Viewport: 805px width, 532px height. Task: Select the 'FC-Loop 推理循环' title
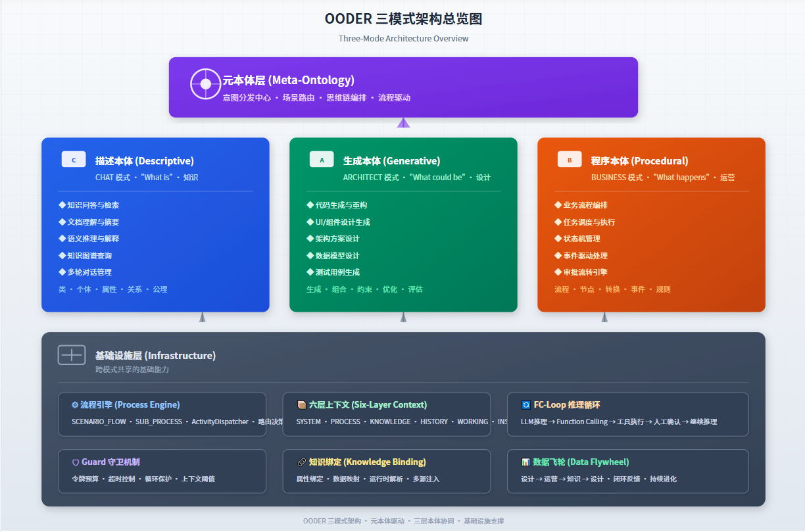(567, 405)
